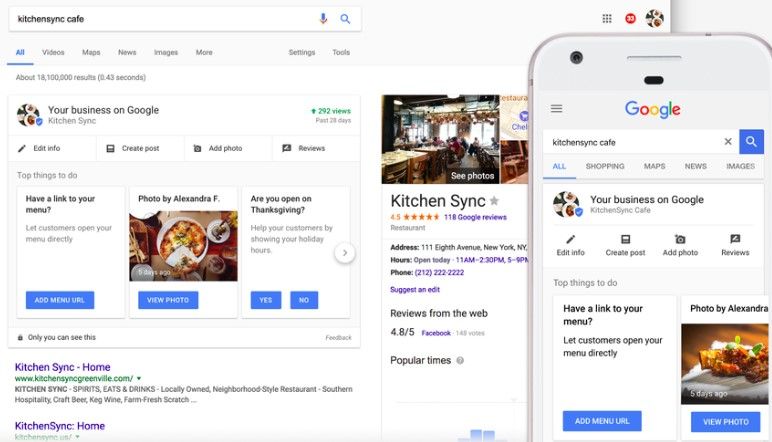Tap the NEWS tab on phone
This screenshot has height=442, width=772.
(695, 166)
